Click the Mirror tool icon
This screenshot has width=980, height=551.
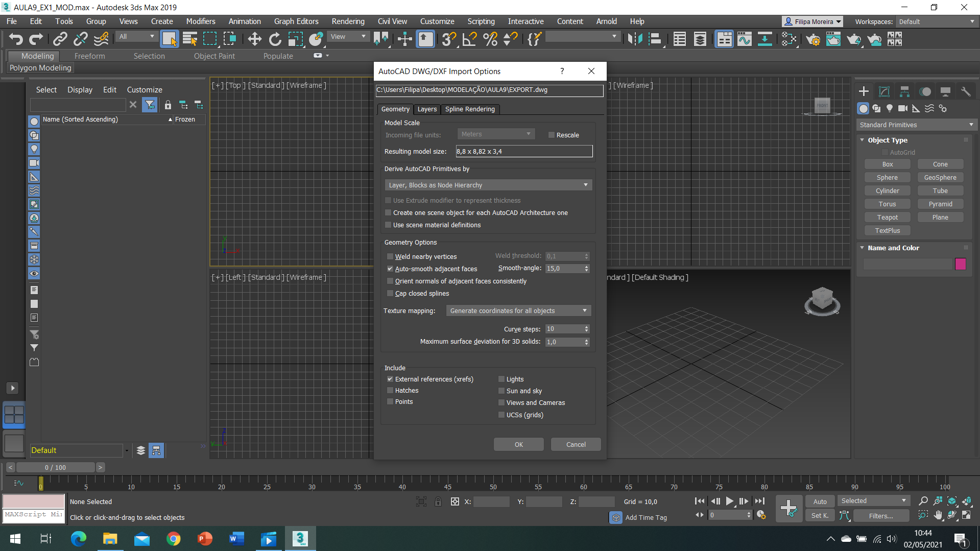pos(635,39)
